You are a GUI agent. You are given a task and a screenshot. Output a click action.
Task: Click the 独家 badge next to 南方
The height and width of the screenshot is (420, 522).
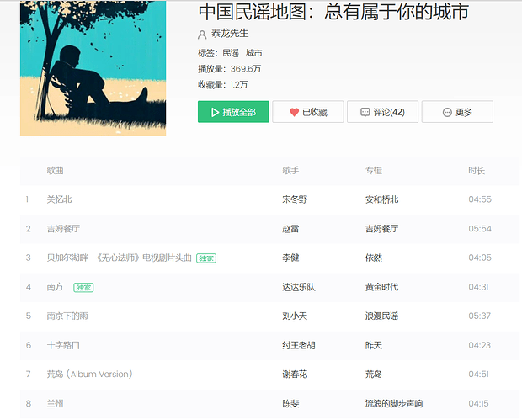coord(83,287)
